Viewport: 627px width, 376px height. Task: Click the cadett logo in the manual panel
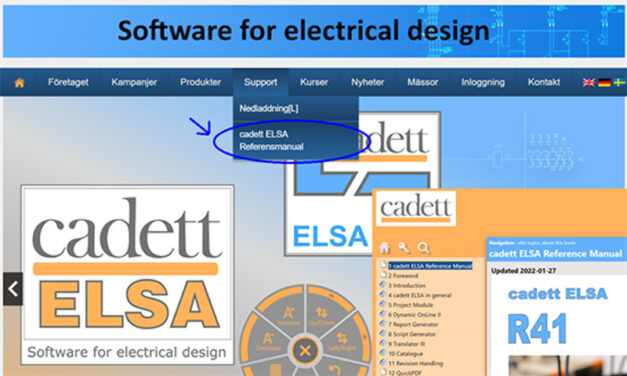pos(415,208)
